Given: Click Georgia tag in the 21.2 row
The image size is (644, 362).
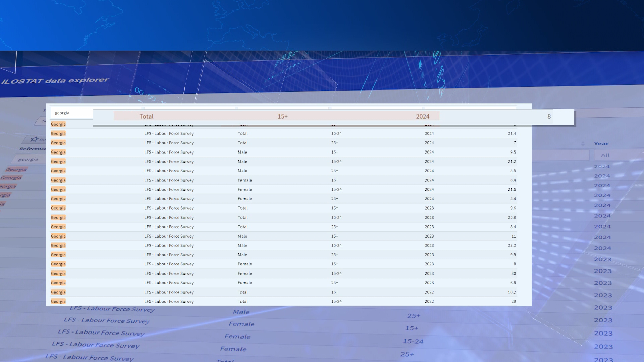Looking at the screenshot, I should coord(58,162).
